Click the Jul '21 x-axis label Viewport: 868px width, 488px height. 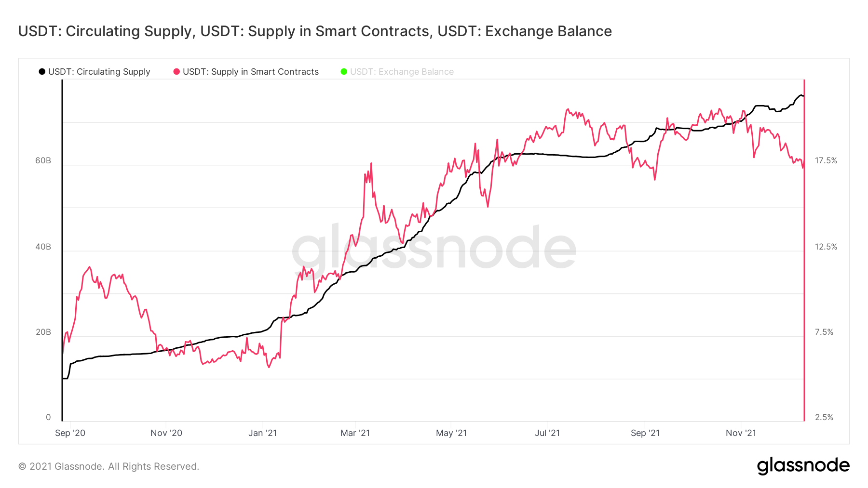(x=547, y=433)
